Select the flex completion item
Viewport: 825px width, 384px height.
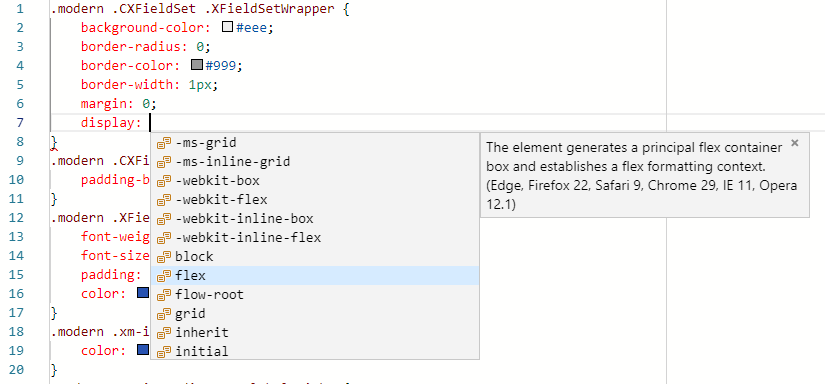[x=315, y=276]
